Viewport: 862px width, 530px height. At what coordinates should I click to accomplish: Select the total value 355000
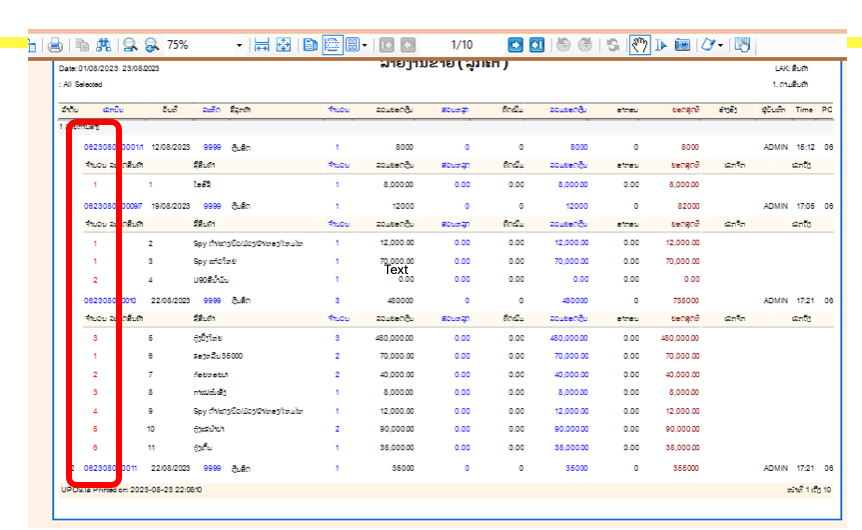tap(686, 468)
